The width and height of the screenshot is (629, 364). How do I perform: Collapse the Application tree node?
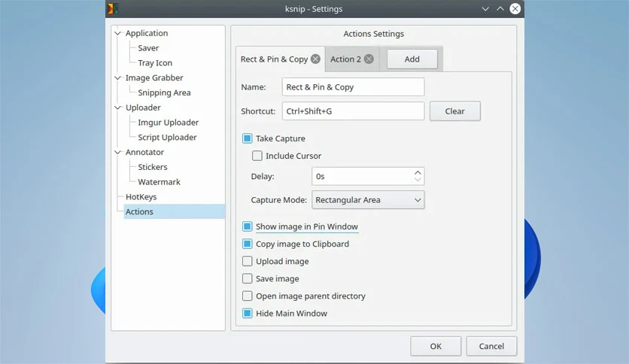(117, 33)
